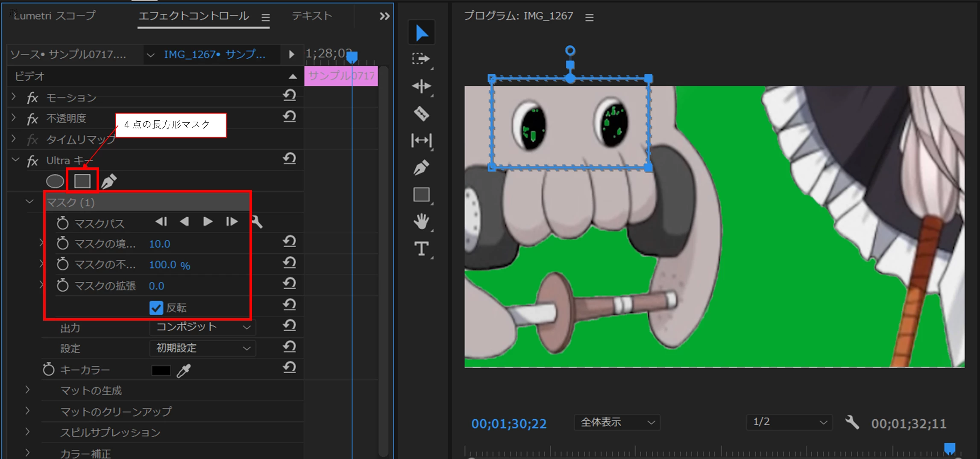The height and width of the screenshot is (459, 980).
Task: Expand マットの生成 section
Action: tap(28, 390)
